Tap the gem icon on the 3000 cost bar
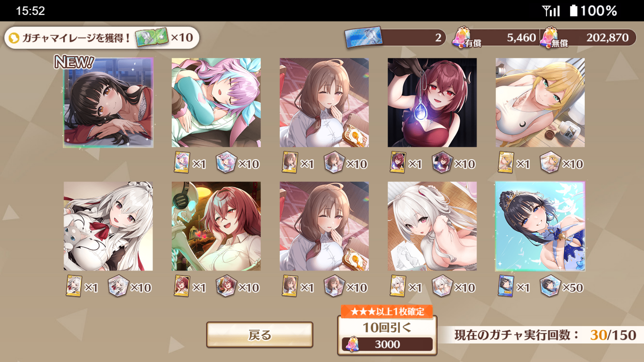The image size is (644, 362). [353, 344]
